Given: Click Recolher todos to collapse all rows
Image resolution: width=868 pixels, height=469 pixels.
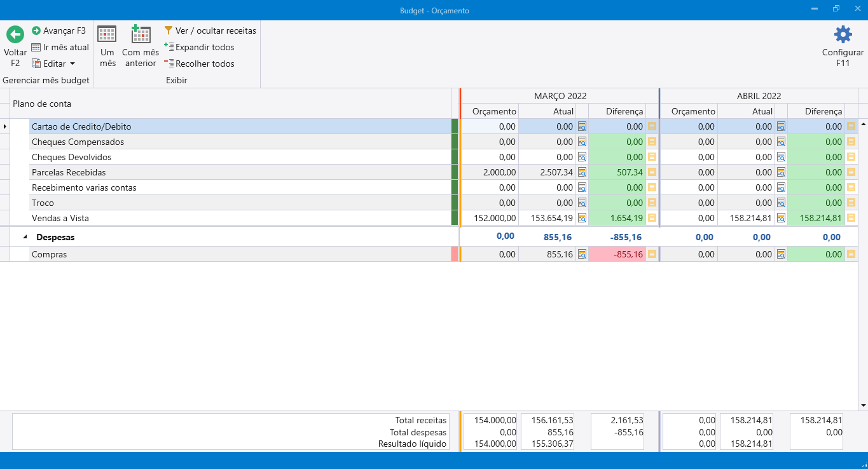Looking at the screenshot, I should tap(199, 64).
